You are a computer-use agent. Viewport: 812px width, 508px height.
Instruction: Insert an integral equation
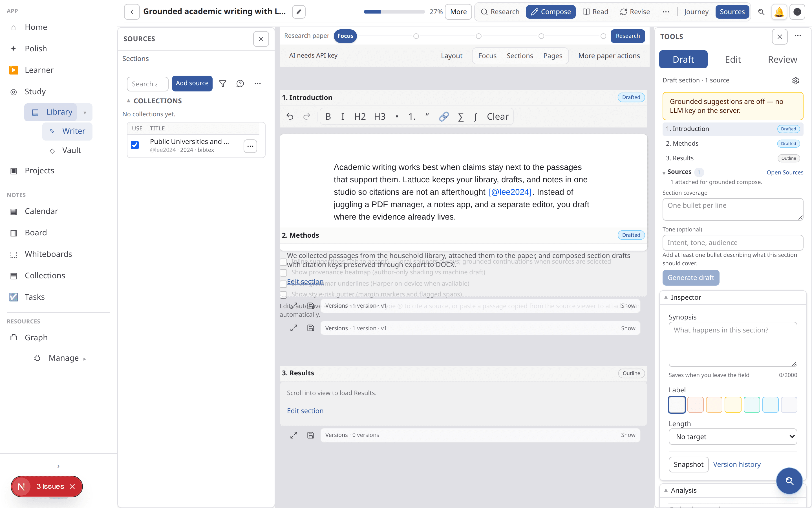(x=476, y=117)
